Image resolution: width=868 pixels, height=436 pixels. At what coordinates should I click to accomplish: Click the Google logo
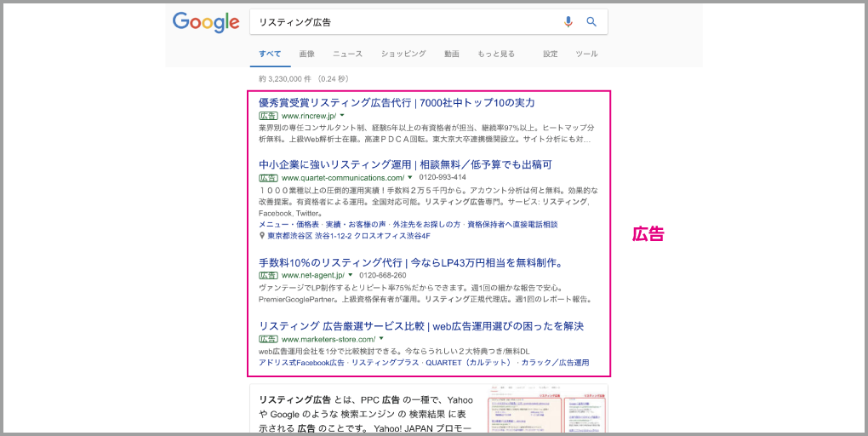206,23
